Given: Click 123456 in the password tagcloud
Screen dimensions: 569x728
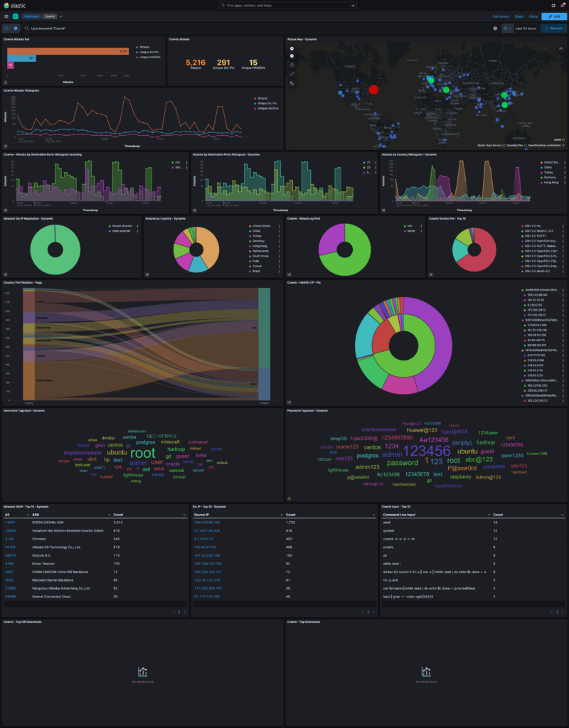Looking at the screenshot, I should click(427, 450).
